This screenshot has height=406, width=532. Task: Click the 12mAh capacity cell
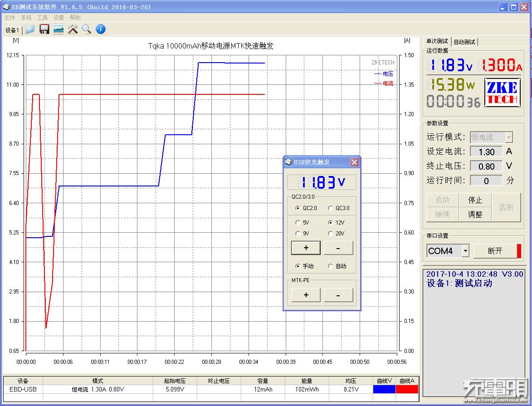point(263,389)
